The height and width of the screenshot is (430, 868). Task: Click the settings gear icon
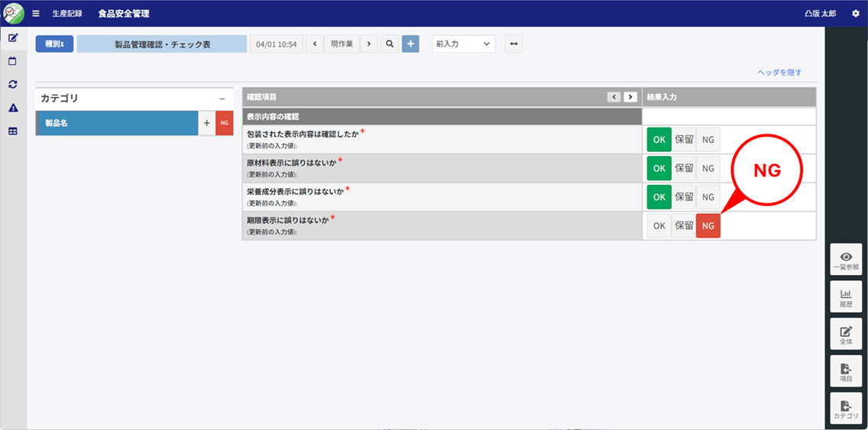(855, 14)
